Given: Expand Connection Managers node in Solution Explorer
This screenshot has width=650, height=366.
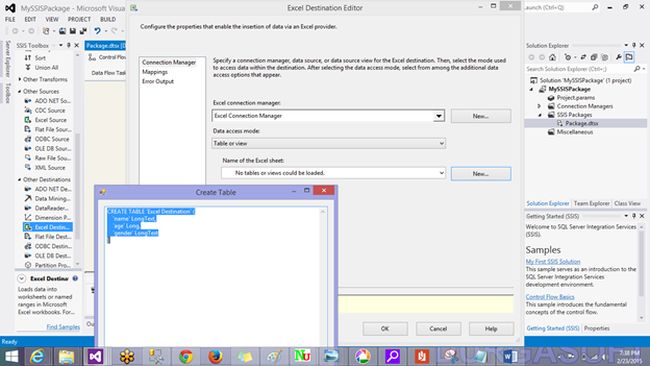Looking at the screenshot, I should (x=539, y=106).
